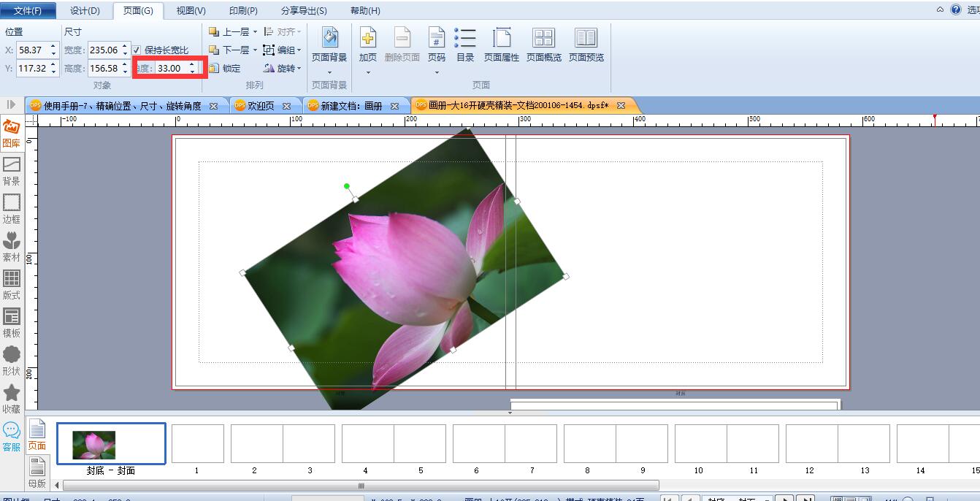Open the help question mark icon
This screenshot has height=501, width=980.
[956, 9]
